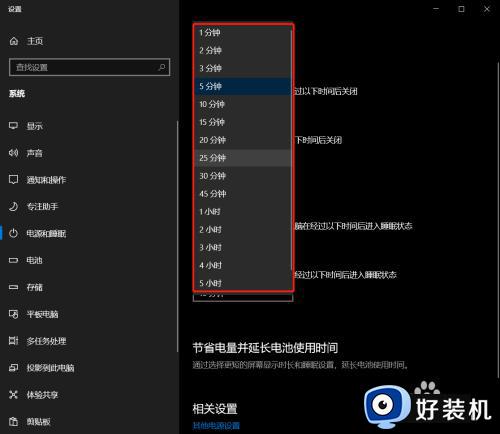The height and width of the screenshot is (434, 500).
Task: Click the dropdown list scrollbar
Action: tap(291, 150)
